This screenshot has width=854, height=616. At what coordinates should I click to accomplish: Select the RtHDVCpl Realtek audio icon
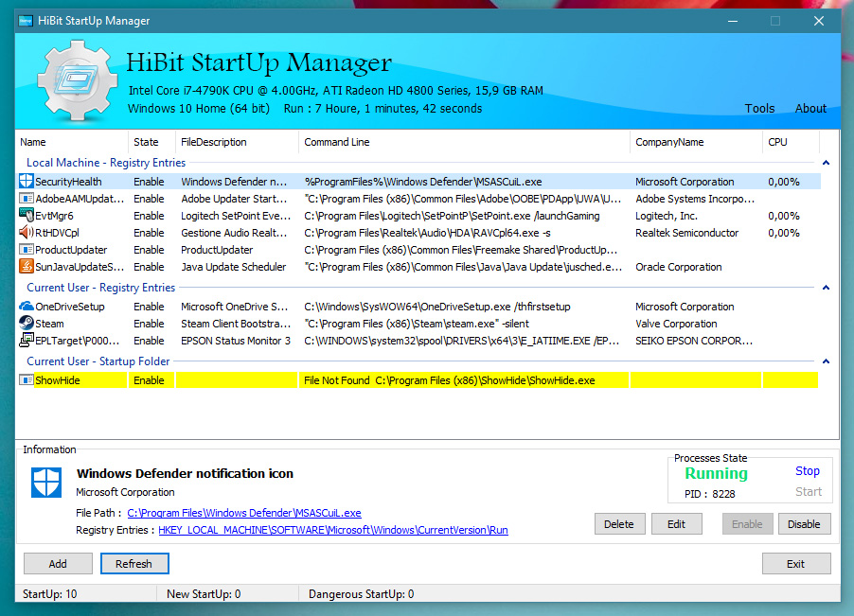tap(26, 233)
